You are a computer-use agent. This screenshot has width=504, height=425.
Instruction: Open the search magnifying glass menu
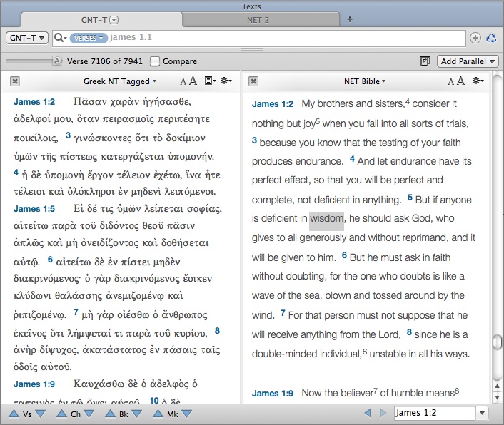click(60, 37)
